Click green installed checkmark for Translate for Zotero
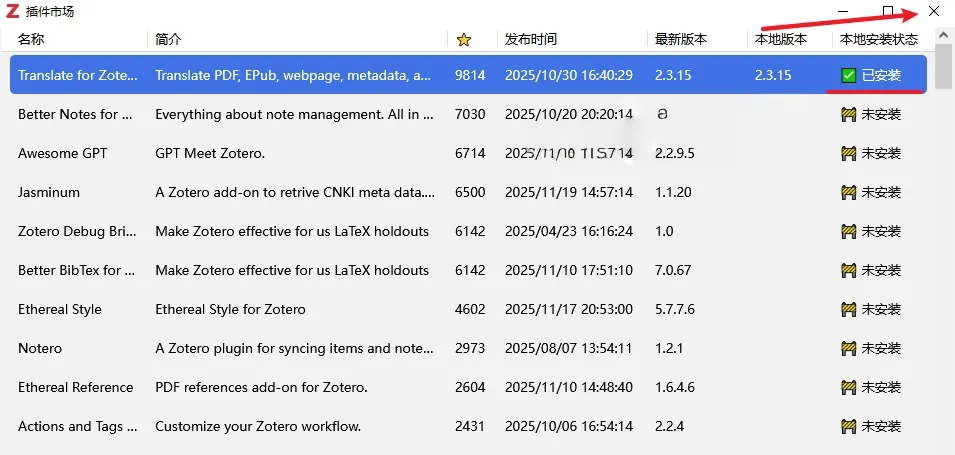Image resolution: width=955 pixels, height=455 pixels. 848,76
